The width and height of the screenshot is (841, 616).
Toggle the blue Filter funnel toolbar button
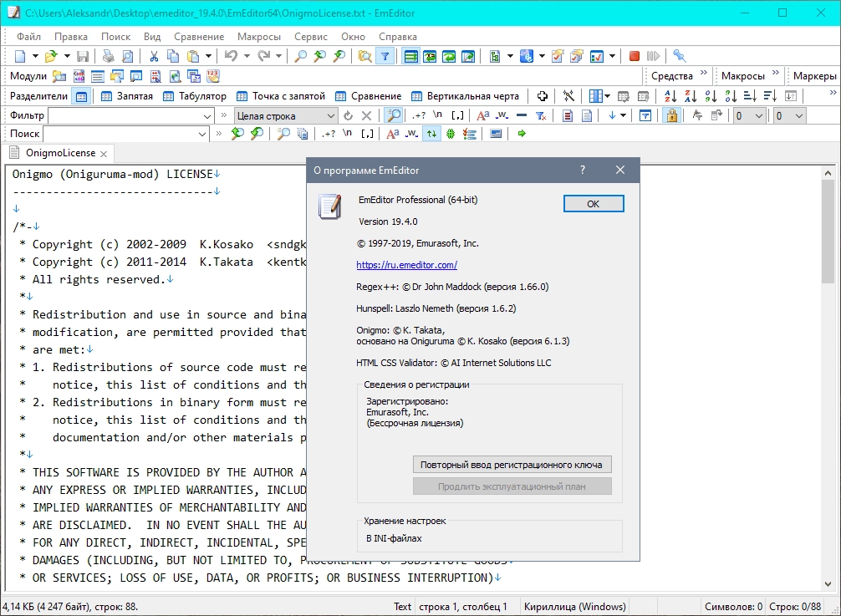click(x=385, y=56)
